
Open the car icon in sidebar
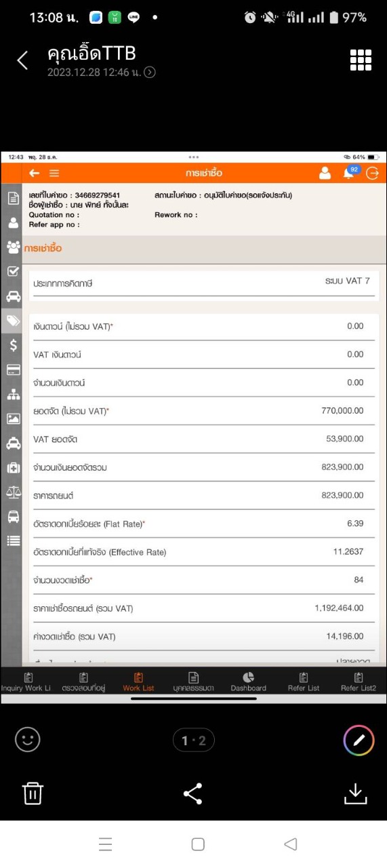13,296
